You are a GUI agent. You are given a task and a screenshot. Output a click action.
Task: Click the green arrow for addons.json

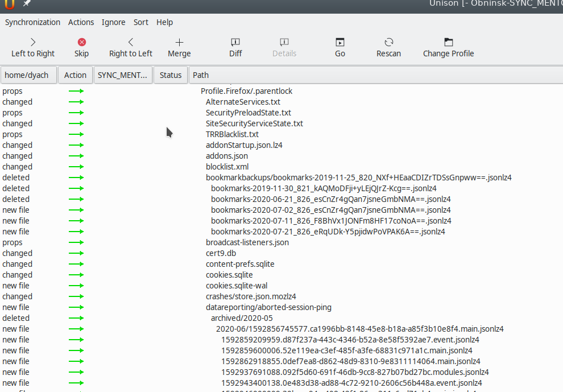[x=76, y=156]
